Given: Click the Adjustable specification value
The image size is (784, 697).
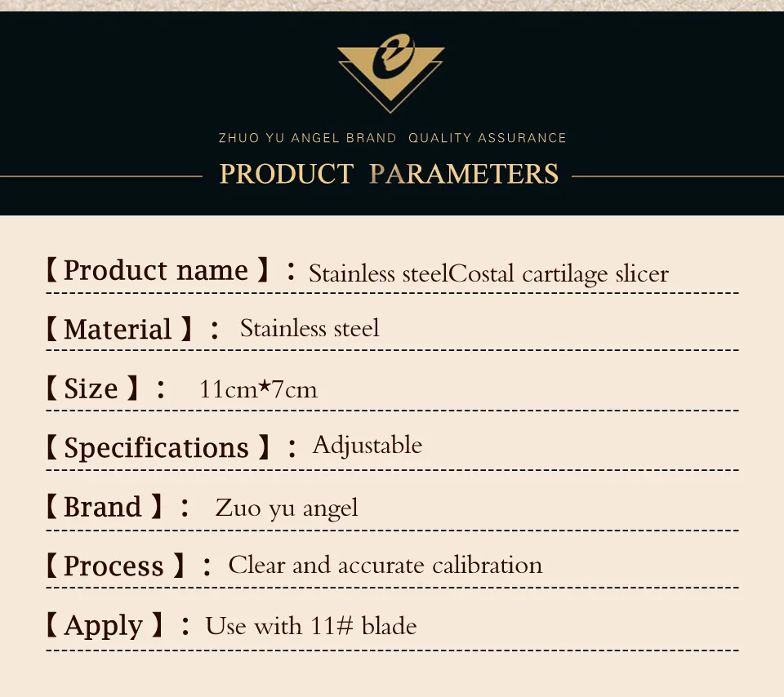Looking at the screenshot, I should [x=367, y=445].
